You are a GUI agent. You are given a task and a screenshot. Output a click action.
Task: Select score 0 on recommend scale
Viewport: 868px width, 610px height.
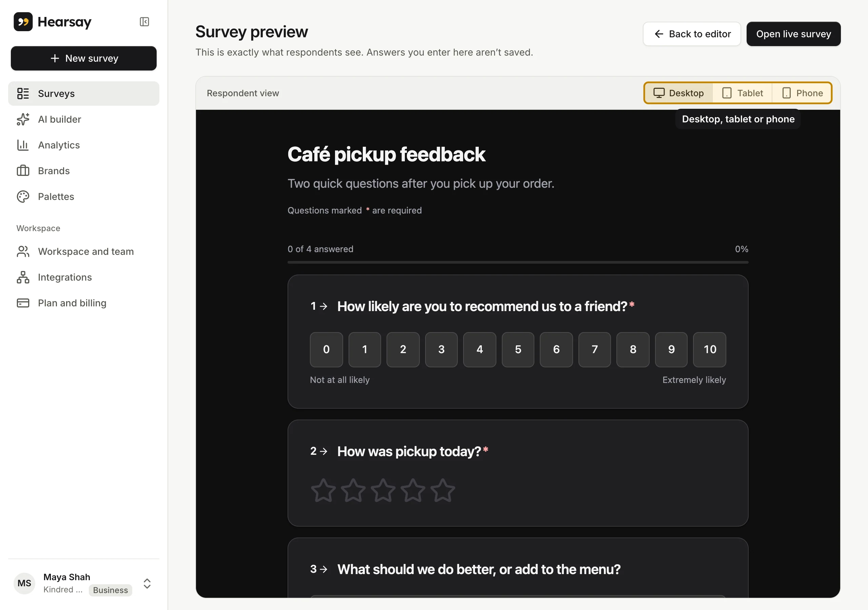coord(326,350)
